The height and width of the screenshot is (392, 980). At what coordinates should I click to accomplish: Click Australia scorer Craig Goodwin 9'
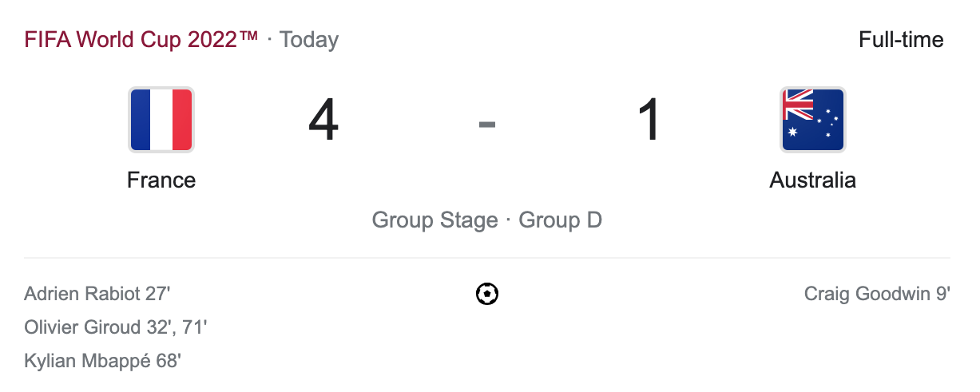coord(877,294)
